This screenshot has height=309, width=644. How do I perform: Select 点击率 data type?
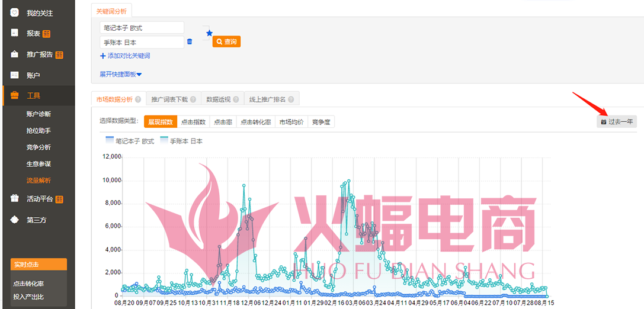[223, 121]
